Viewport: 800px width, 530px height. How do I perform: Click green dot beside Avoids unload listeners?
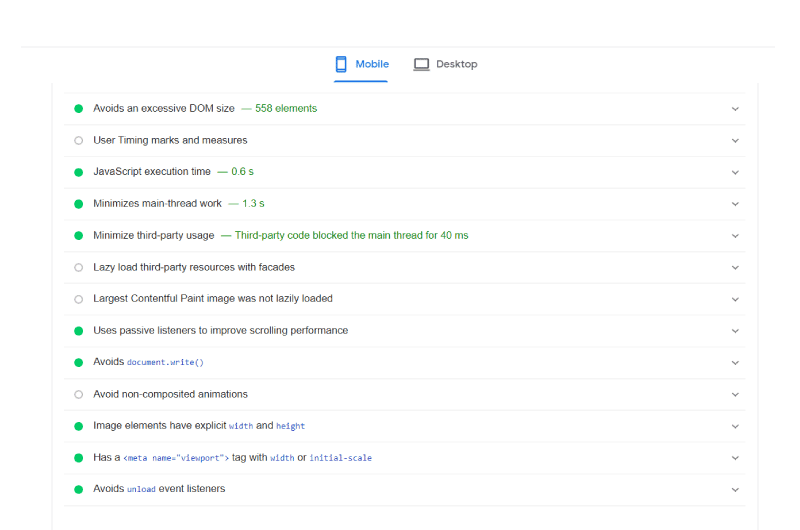(x=79, y=490)
